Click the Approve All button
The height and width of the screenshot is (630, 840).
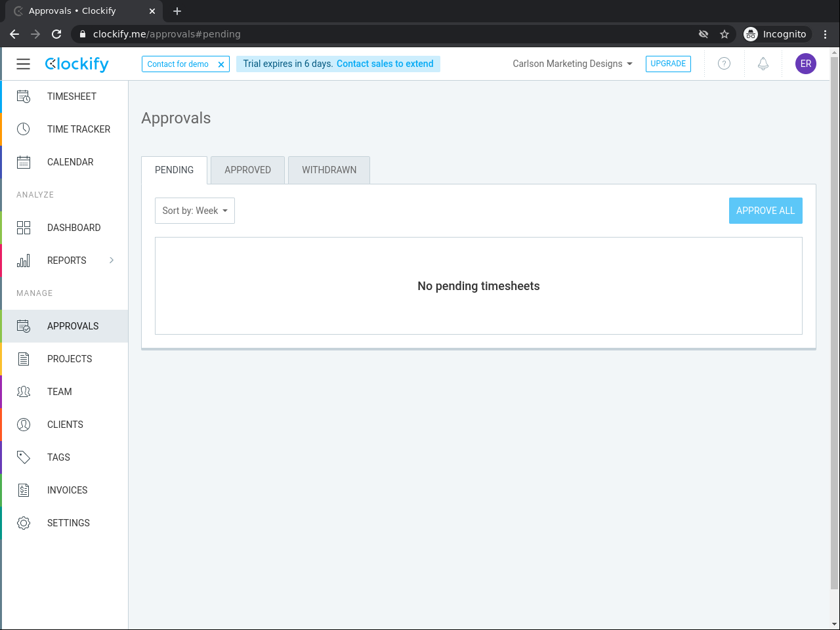pyautogui.click(x=765, y=211)
